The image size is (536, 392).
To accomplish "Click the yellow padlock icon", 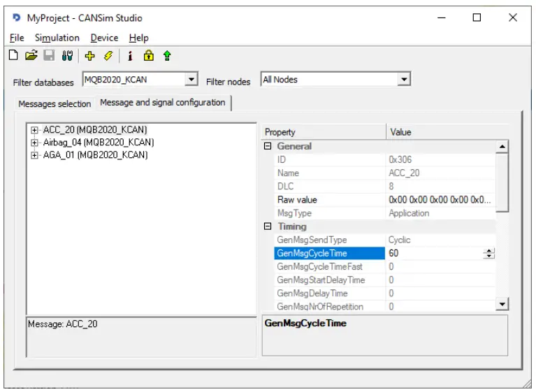I will pyautogui.click(x=148, y=55).
